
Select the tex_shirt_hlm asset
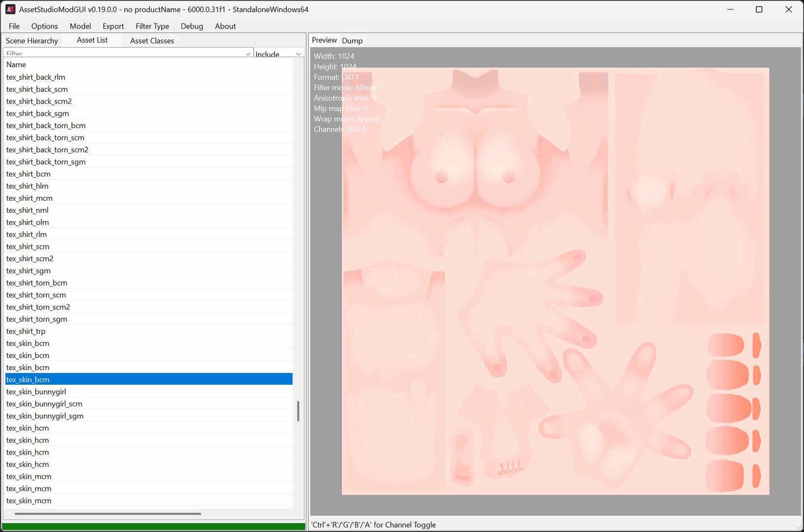click(148, 186)
